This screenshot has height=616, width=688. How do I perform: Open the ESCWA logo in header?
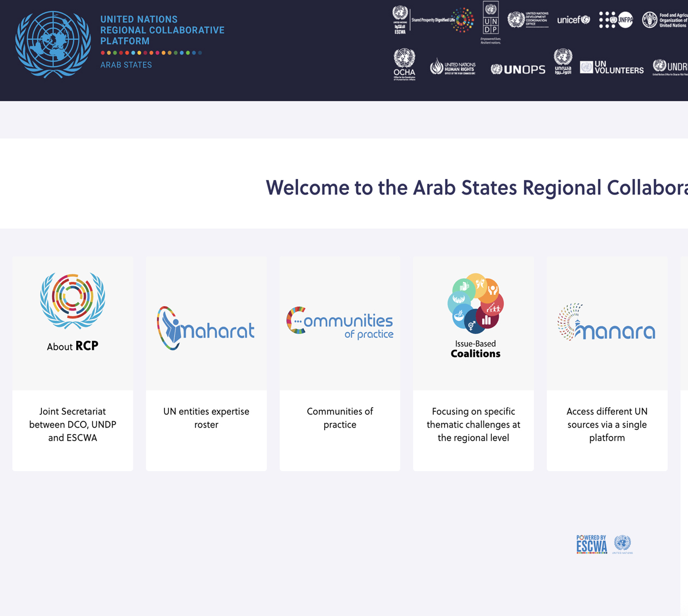[400, 20]
